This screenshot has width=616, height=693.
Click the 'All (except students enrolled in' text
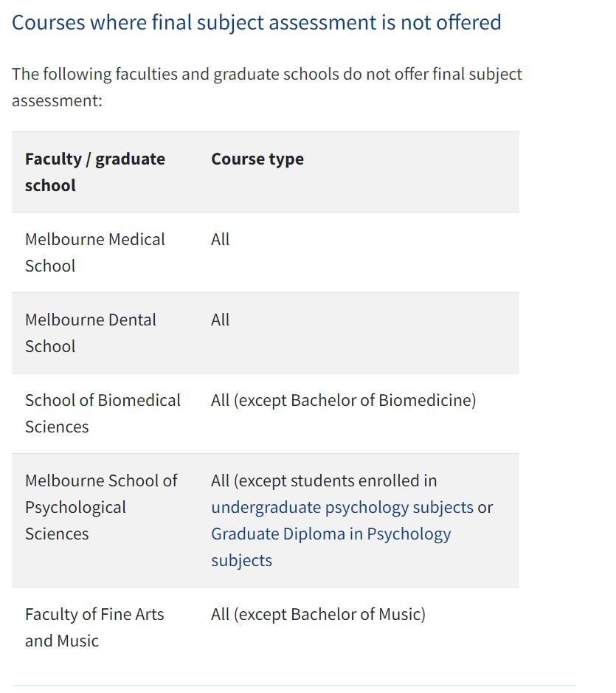point(324,481)
